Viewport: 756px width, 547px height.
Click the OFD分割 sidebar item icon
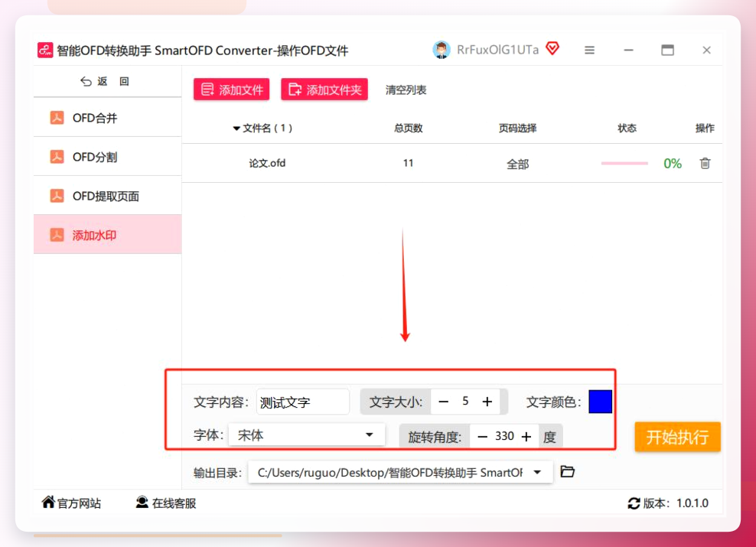pyautogui.click(x=57, y=157)
